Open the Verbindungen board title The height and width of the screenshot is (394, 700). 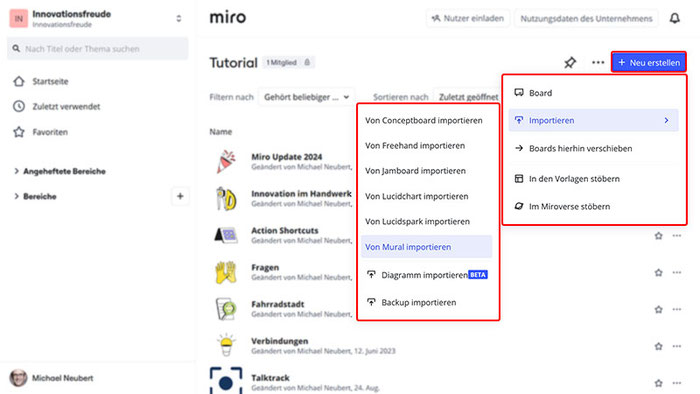coord(279,341)
